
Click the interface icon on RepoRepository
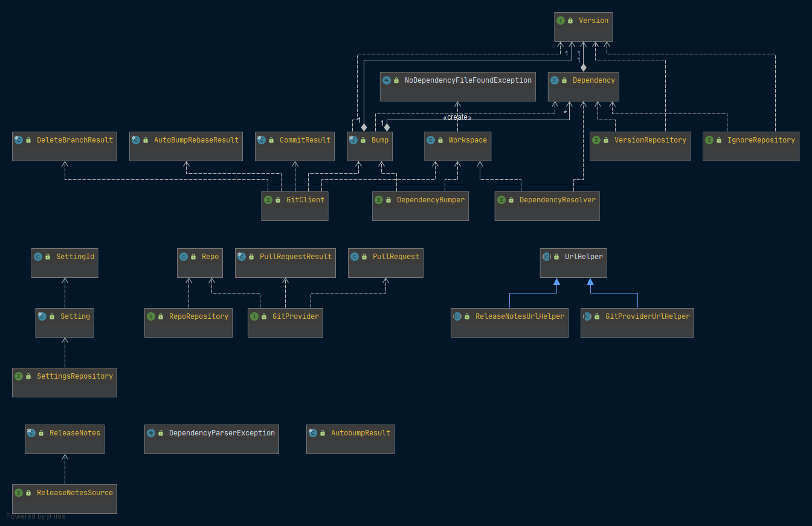pyautogui.click(x=151, y=316)
